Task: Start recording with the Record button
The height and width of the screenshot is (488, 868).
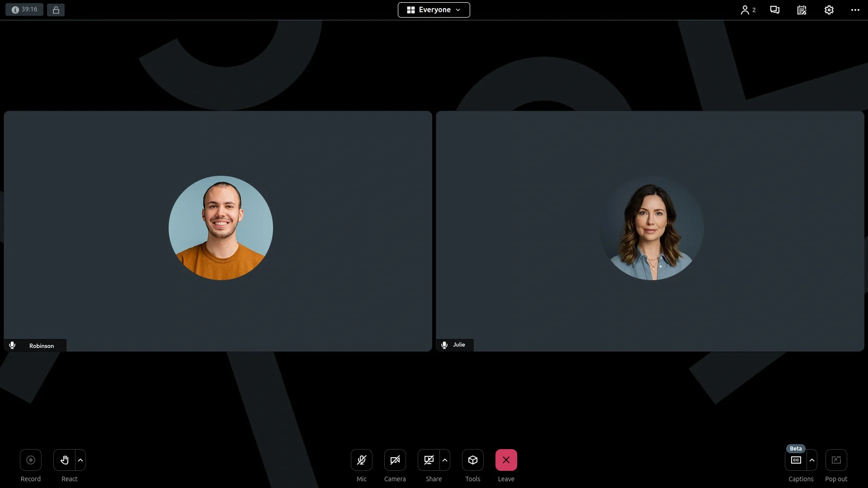Action: click(31, 460)
